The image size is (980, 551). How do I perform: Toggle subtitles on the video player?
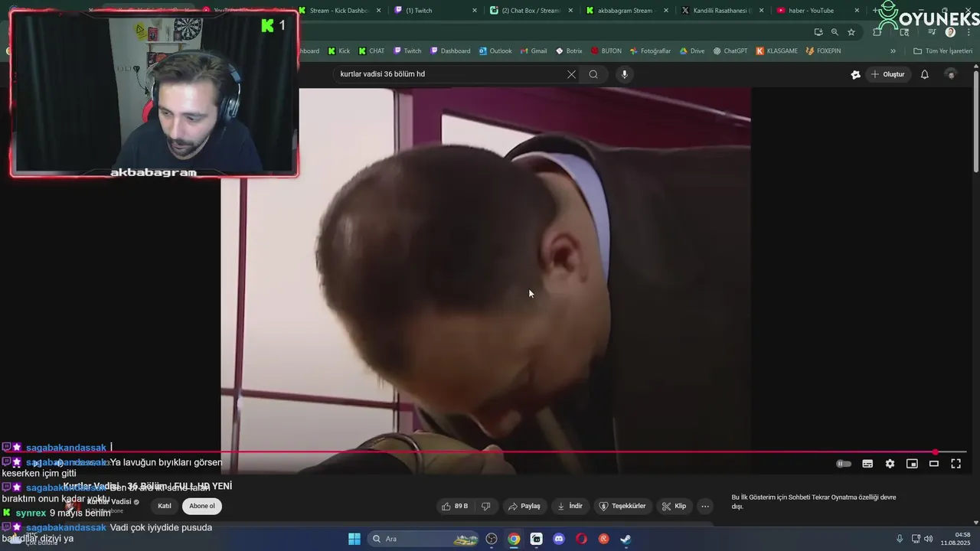[867, 464]
